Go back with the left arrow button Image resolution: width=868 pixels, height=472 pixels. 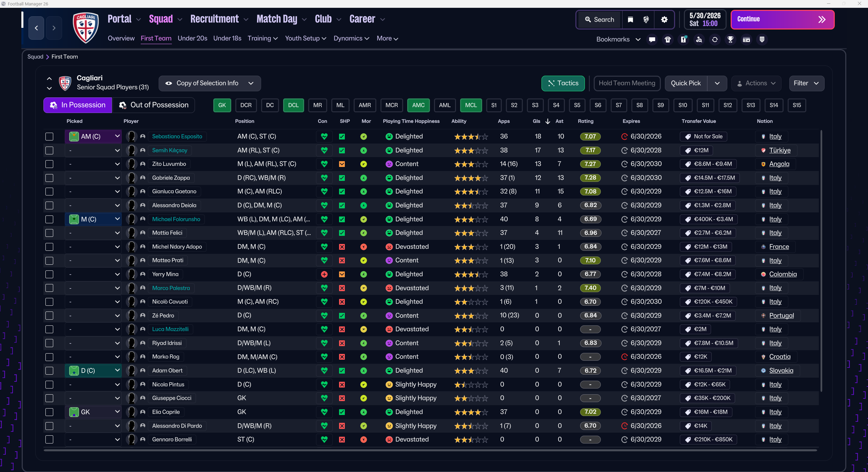[36, 28]
